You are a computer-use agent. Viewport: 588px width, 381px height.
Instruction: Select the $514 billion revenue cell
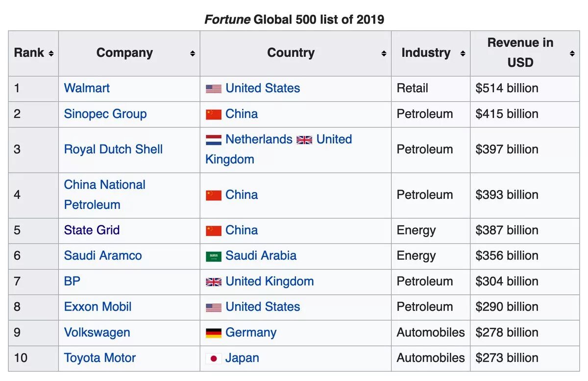525,89
